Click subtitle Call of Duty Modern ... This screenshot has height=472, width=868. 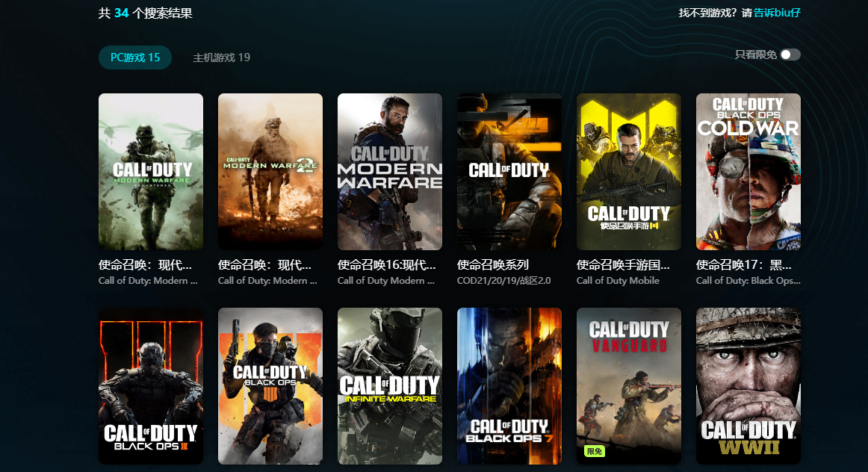pos(386,281)
